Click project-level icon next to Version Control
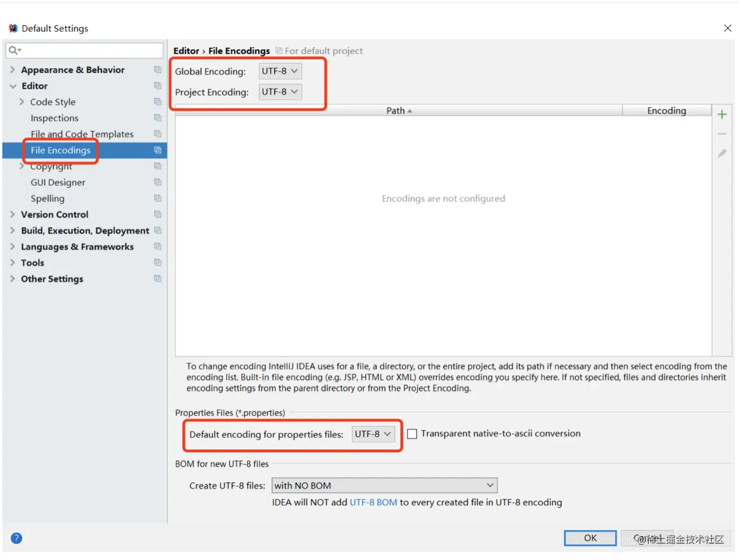 pos(158,214)
